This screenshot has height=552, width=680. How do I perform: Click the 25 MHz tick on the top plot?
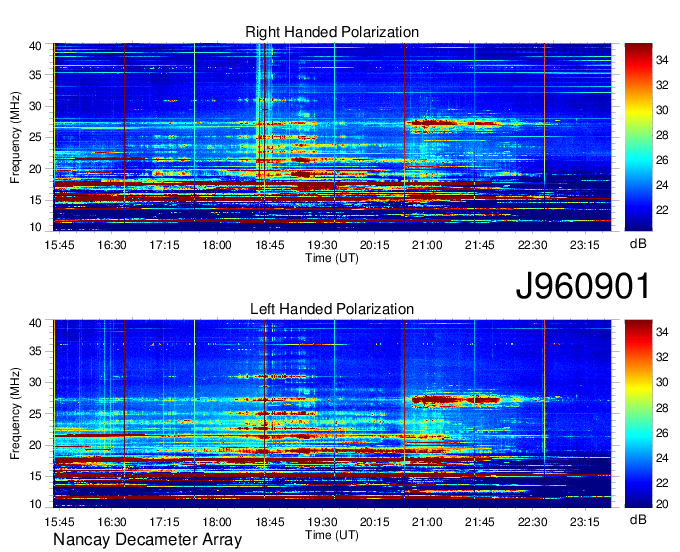pyautogui.click(x=35, y=137)
